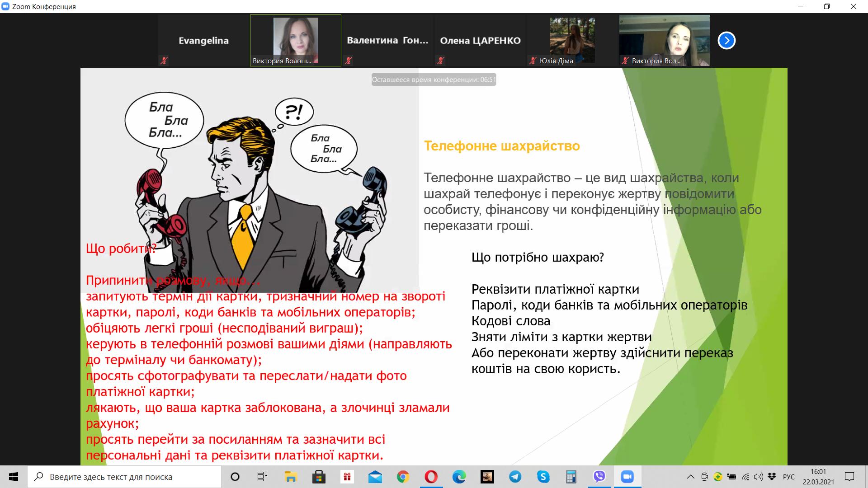The height and width of the screenshot is (488, 868).
Task: Open the Windows Start menu
Action: pyautogui.click(x=14, y=477)
